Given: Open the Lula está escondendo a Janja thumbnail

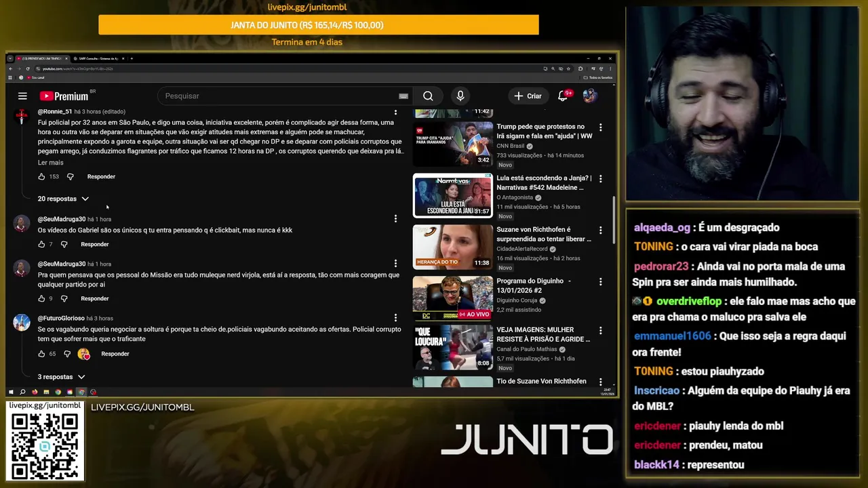Looking at the screenshot, I should (453, 195).
